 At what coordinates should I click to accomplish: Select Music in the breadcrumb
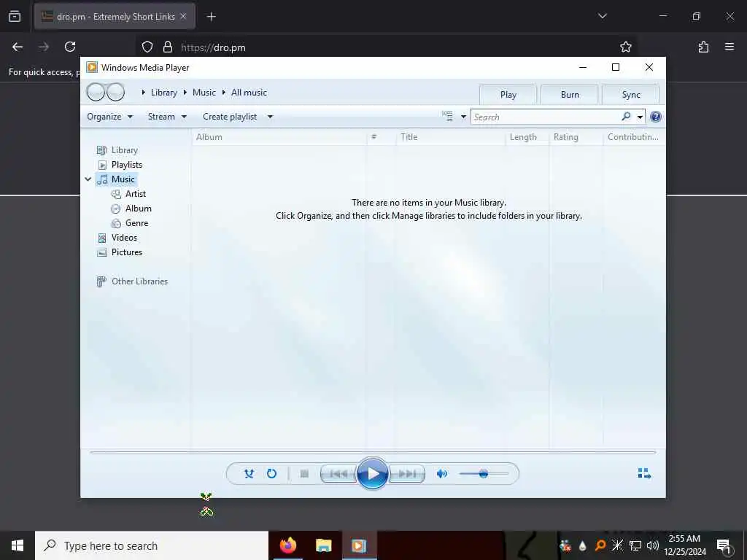point(204,93)
